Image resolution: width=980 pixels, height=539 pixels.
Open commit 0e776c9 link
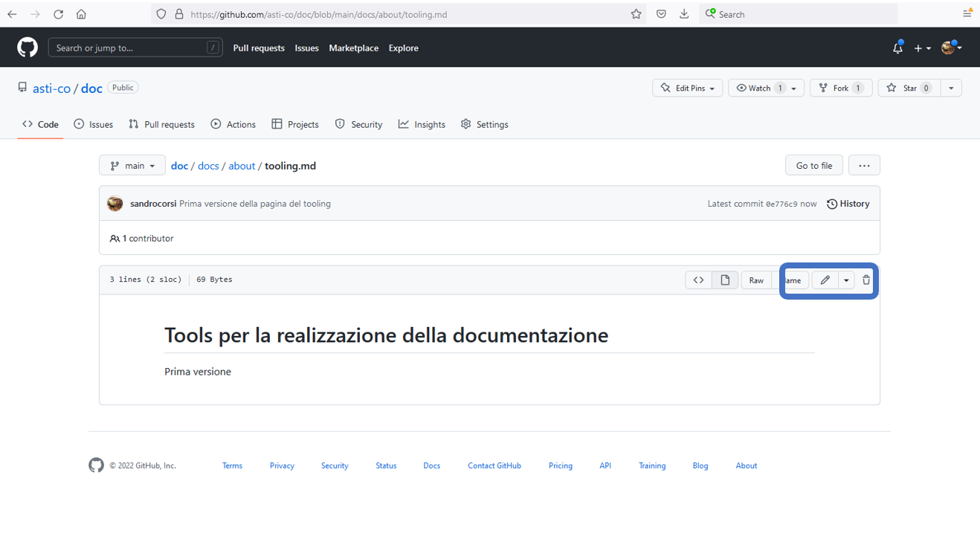pos(782,204)
